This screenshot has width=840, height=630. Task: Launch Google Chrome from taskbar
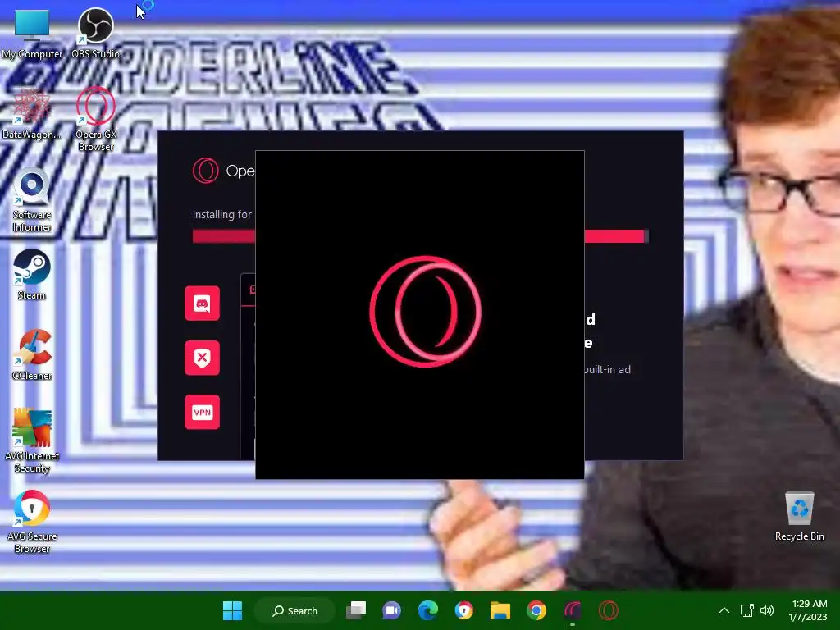click(536, 610)
